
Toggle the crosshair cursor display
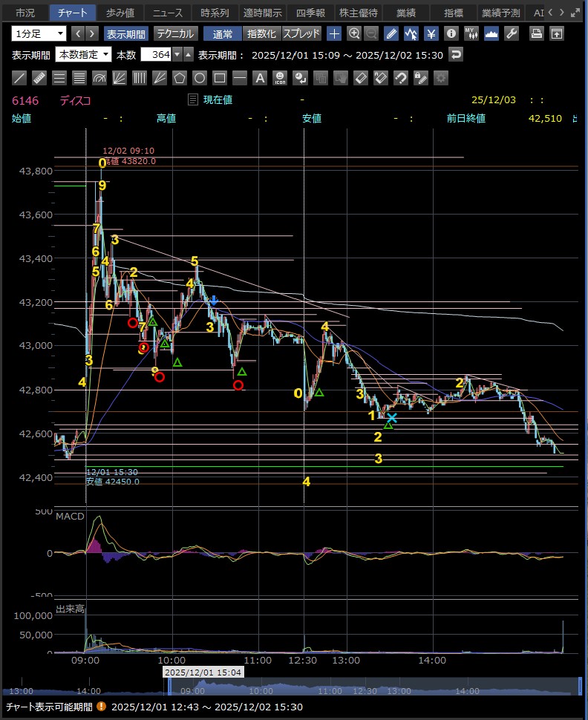(x=335, y=33)
